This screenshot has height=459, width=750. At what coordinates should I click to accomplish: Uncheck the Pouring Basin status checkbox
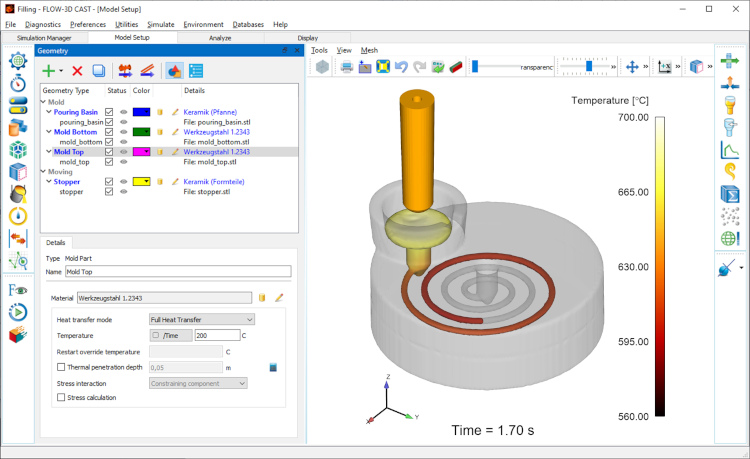click(109, 112)
